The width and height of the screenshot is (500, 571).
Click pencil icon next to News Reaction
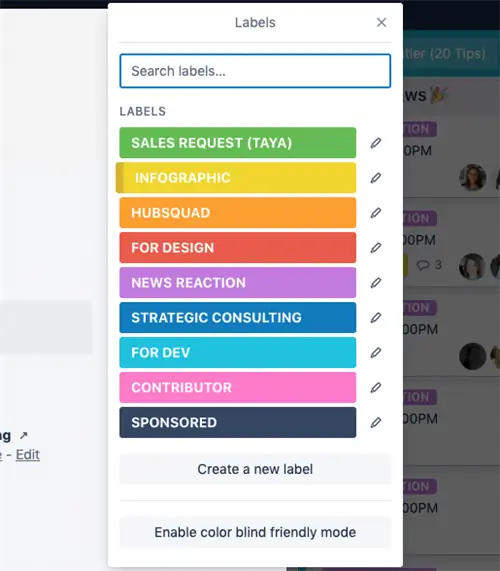376,283
